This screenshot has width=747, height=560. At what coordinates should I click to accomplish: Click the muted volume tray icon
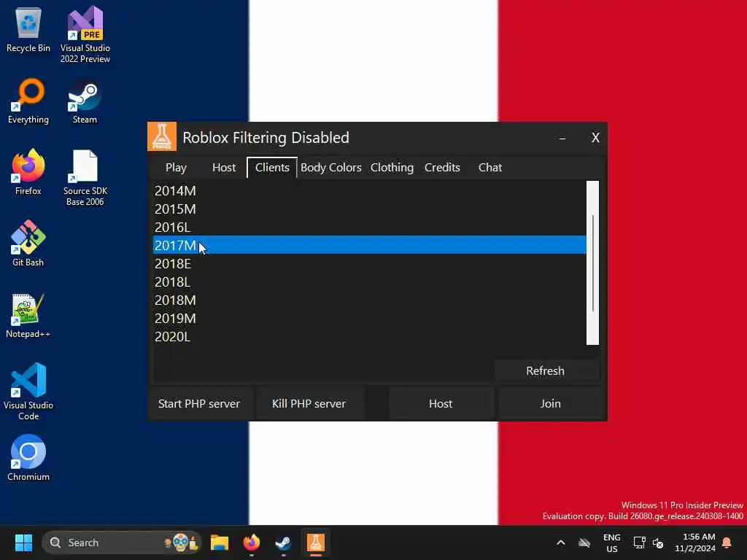point(658,542)
